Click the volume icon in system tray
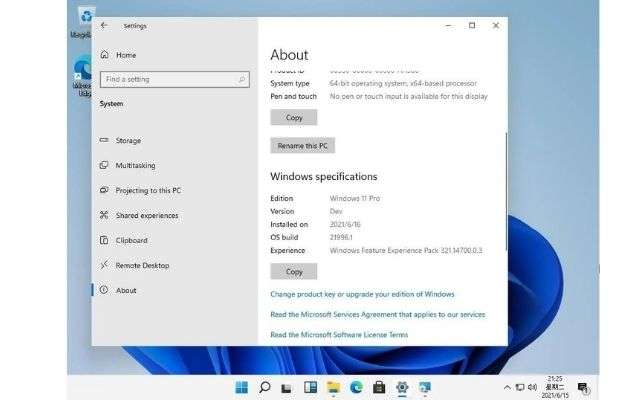This screenshot has height=400, width=640. (532, 387)
